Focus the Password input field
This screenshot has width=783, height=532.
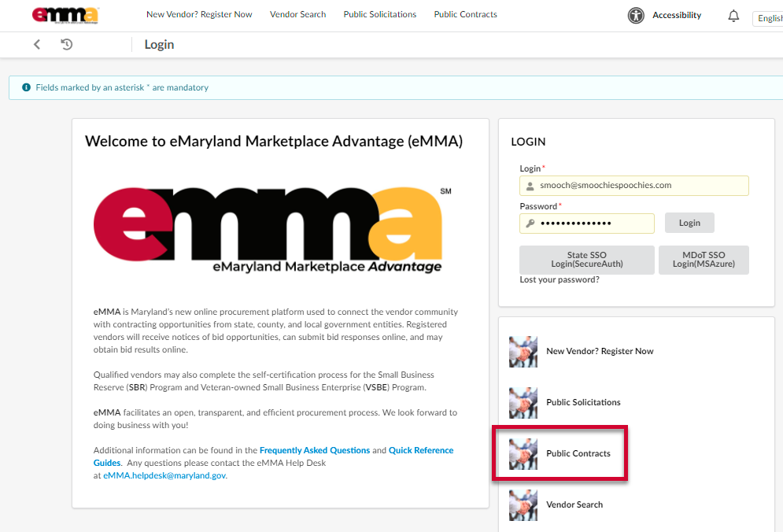(587, 224)
